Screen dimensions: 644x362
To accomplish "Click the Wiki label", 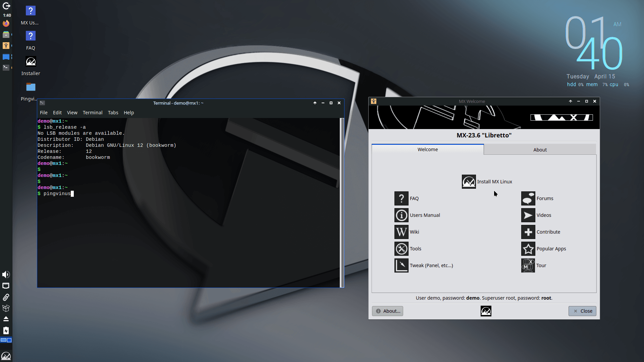I will pos(414,232).
